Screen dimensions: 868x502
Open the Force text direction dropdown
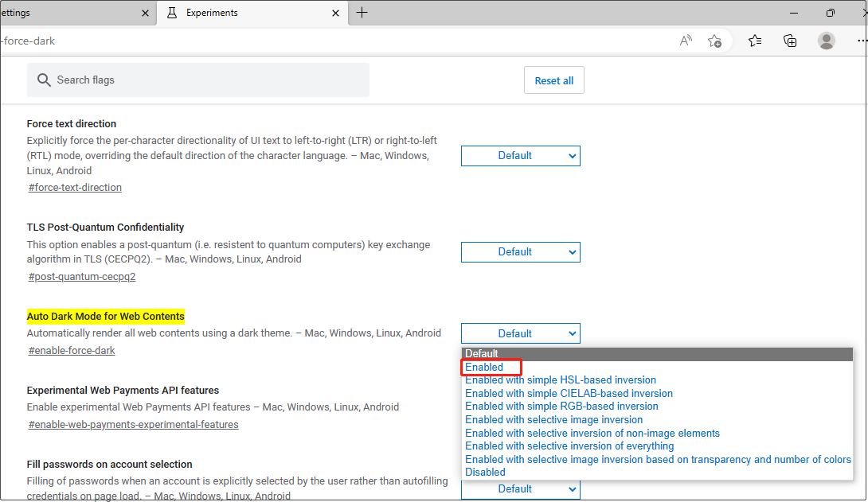tap(520, 155)
